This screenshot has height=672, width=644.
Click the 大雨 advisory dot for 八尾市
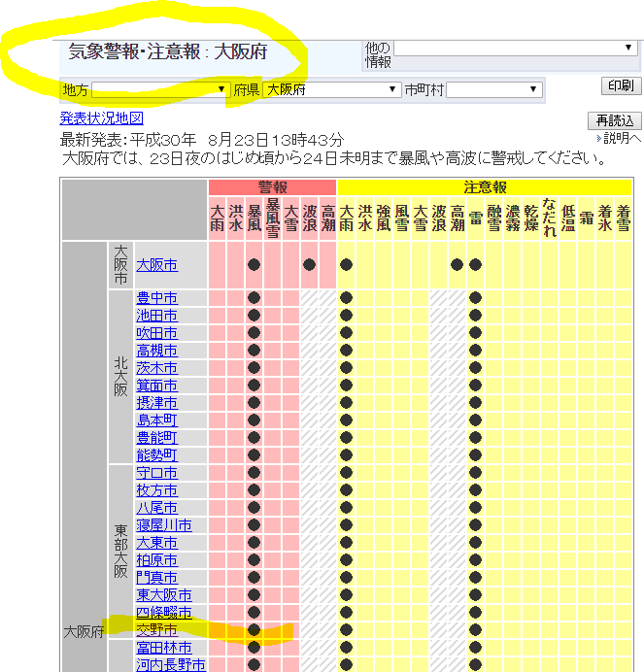[x=346, y=508]
